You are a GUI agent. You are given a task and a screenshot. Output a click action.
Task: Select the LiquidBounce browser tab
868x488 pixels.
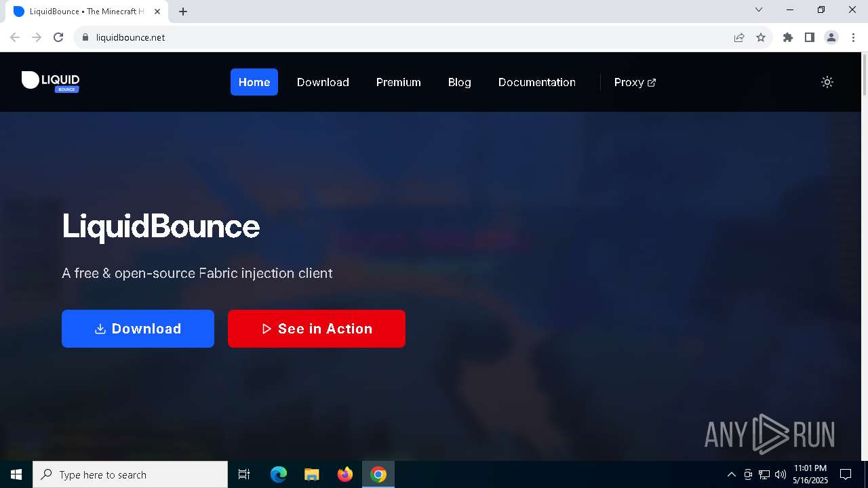click(x=87, y=12)
